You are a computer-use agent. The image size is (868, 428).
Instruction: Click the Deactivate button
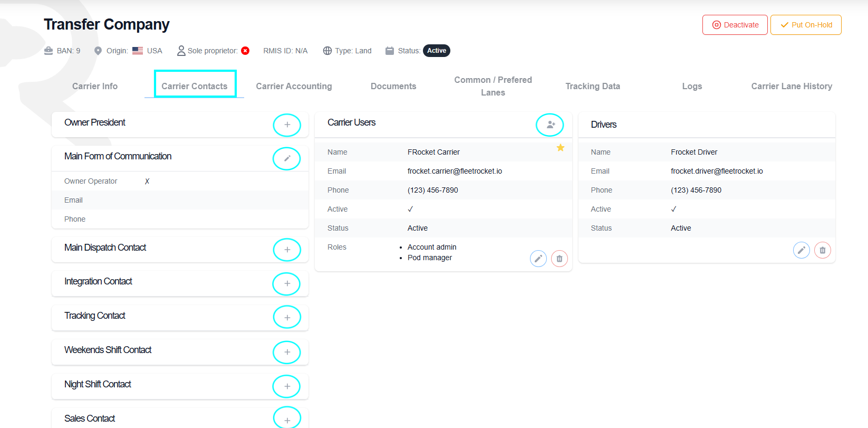click(735, 25)
